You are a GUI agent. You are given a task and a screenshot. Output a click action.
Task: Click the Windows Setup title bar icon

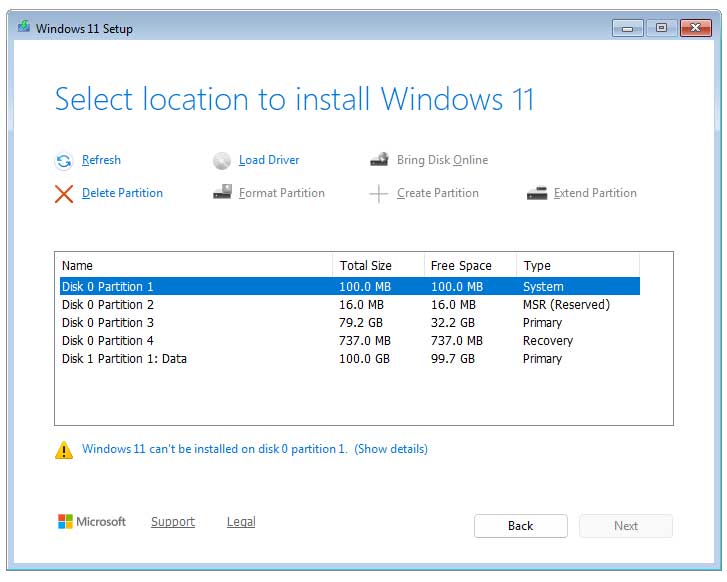point(24,27)
